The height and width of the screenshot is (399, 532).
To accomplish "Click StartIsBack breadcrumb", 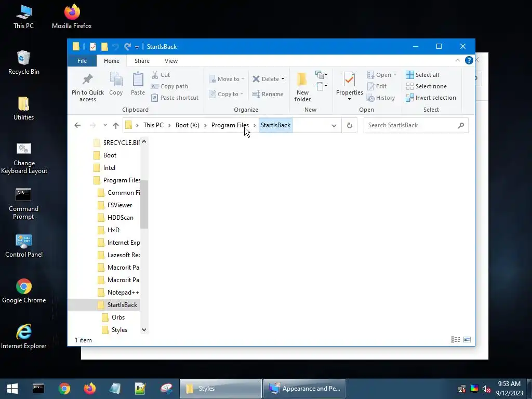I will [x=275, y=125].
